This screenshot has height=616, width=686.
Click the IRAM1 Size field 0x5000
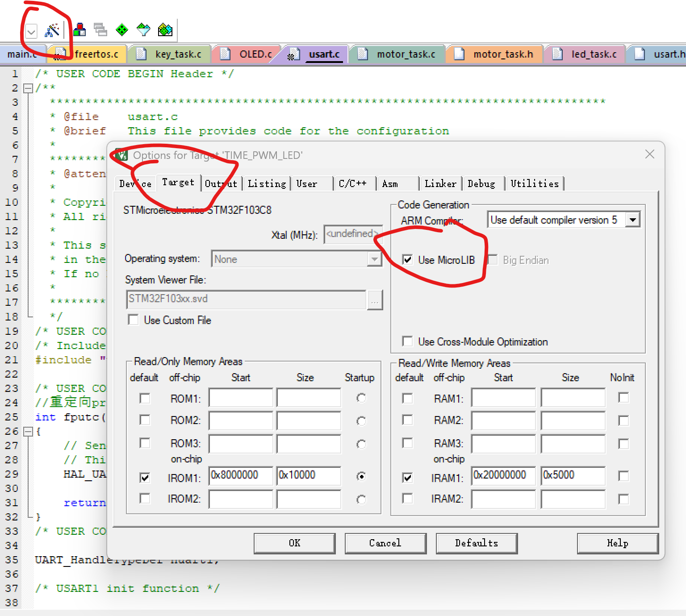pyautogui.click(x=573, y=475)
